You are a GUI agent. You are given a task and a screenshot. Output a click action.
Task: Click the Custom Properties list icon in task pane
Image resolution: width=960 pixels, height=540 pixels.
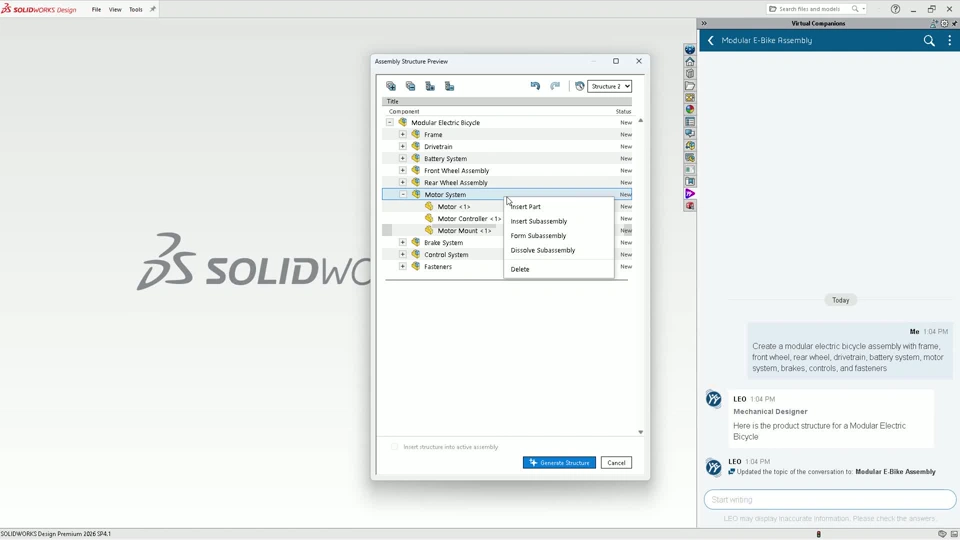click(690, 122)
